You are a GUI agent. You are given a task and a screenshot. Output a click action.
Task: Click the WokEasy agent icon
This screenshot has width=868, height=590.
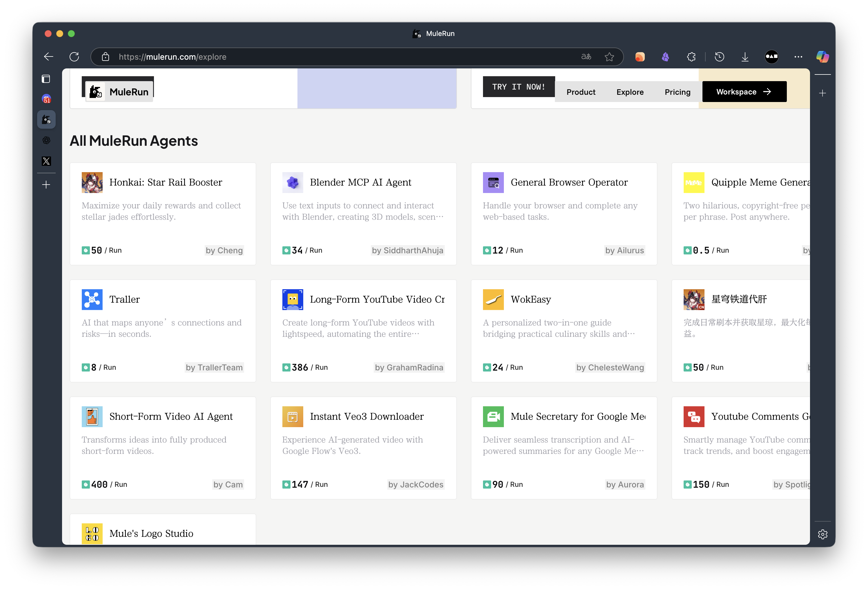[x=493, y=299]
